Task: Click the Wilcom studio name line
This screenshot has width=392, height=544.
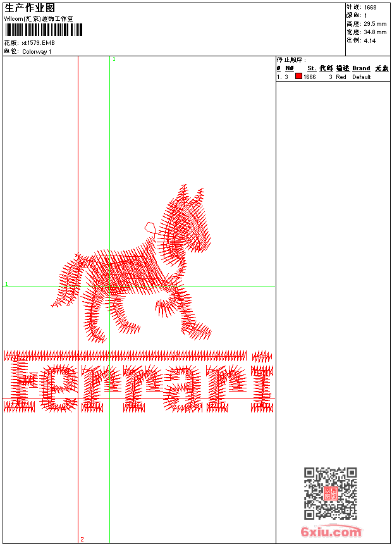Action: (38, 19)
